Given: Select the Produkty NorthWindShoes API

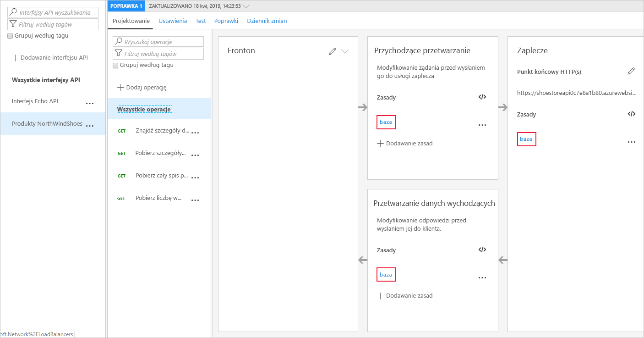Looking at the screenshot, I should 53,124.
